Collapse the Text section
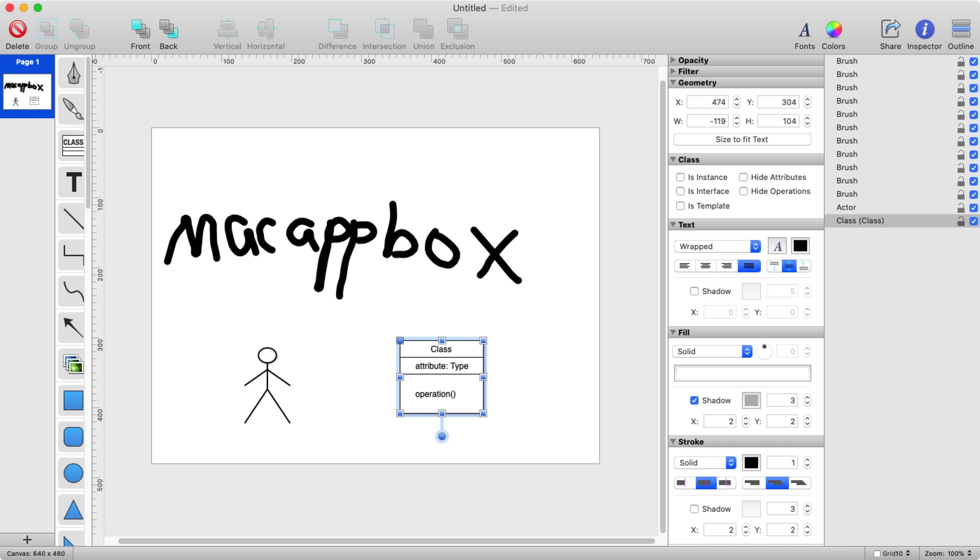This screenshot has height=560, width=980. [673, 224]
